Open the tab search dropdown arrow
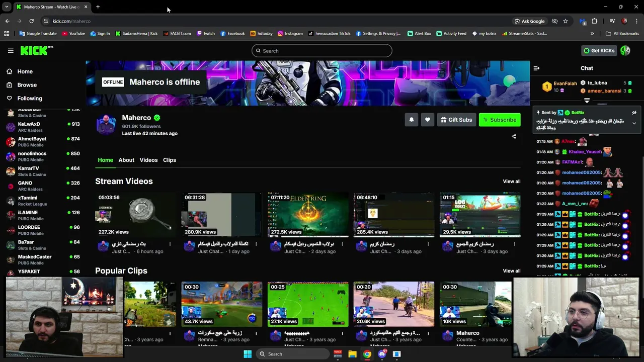The width and height of the screenshot is (644, 362). [7, 7]
